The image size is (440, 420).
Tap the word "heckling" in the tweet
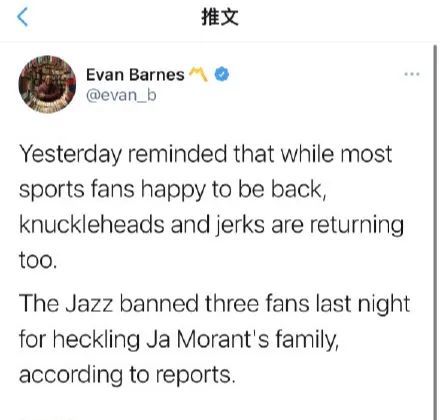point(96,340)
